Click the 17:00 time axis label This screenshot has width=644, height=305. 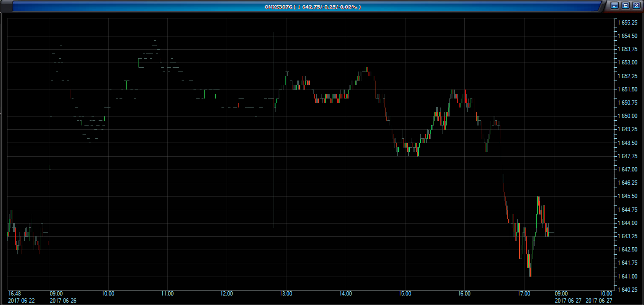coord(524,294)
